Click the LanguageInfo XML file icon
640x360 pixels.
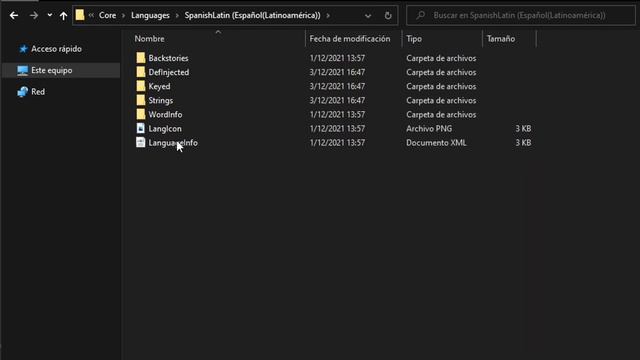point(140,142)
